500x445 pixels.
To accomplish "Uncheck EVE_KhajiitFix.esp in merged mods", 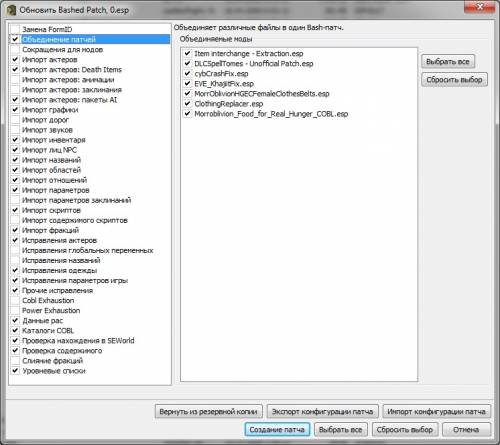I will 188,83.
